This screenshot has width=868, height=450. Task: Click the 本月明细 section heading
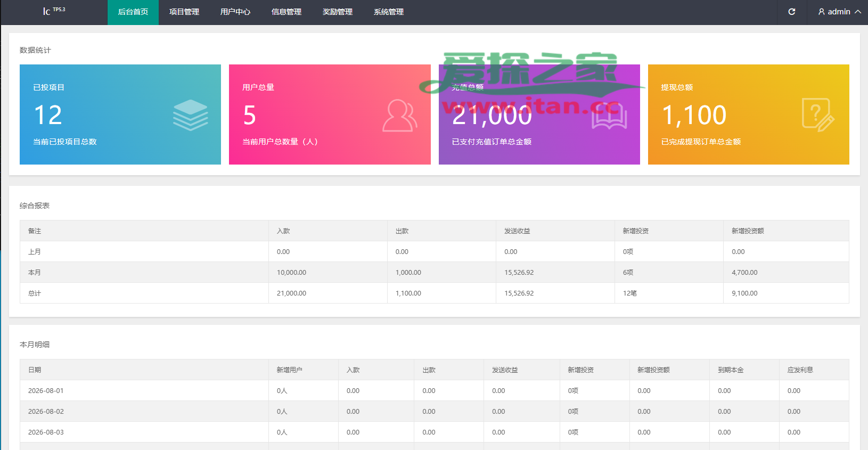point(35,345)
